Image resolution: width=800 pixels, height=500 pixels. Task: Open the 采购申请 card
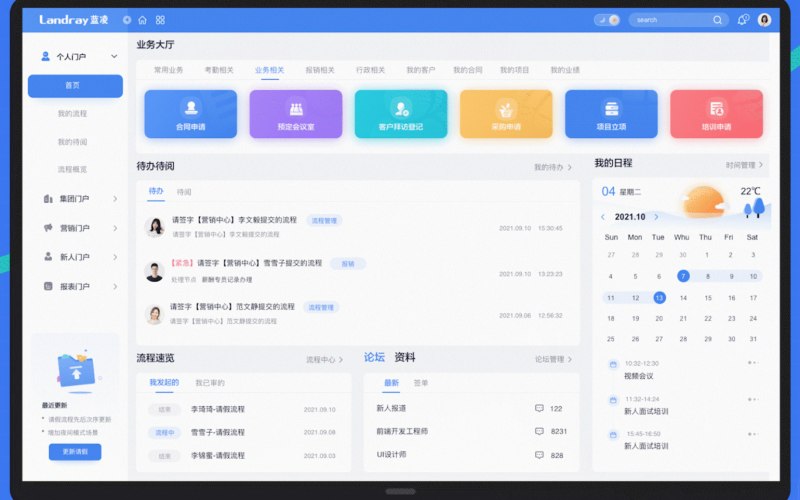click(x=506, y=114)
